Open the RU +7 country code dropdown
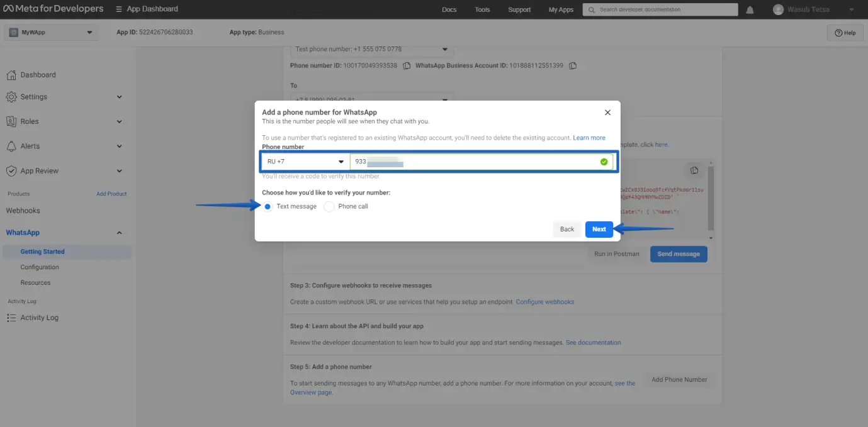 (306, 162)
